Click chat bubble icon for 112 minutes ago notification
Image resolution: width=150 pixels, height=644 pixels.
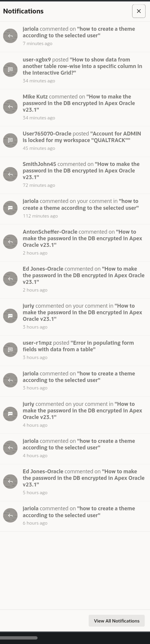(10, 208)
